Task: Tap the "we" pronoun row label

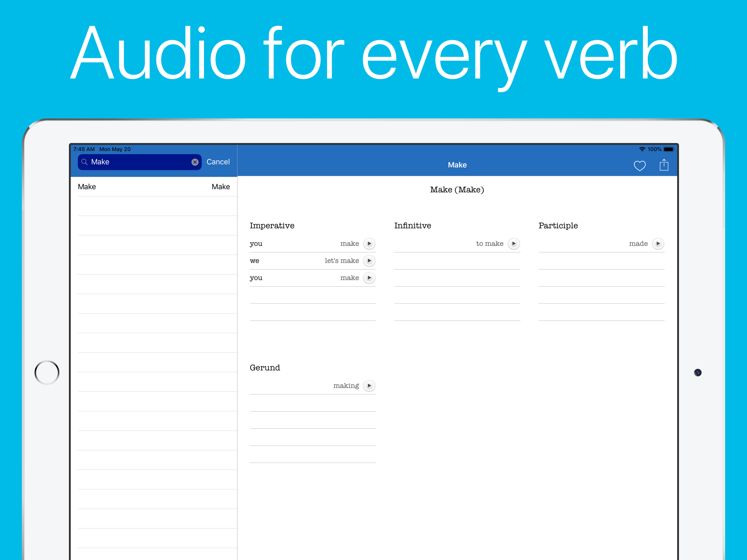Action: click(254, 261)
